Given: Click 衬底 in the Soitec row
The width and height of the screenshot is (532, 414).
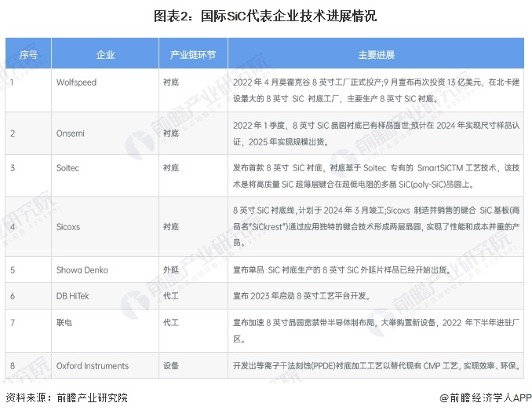Looking at the screenshot, I should (171, 168).
